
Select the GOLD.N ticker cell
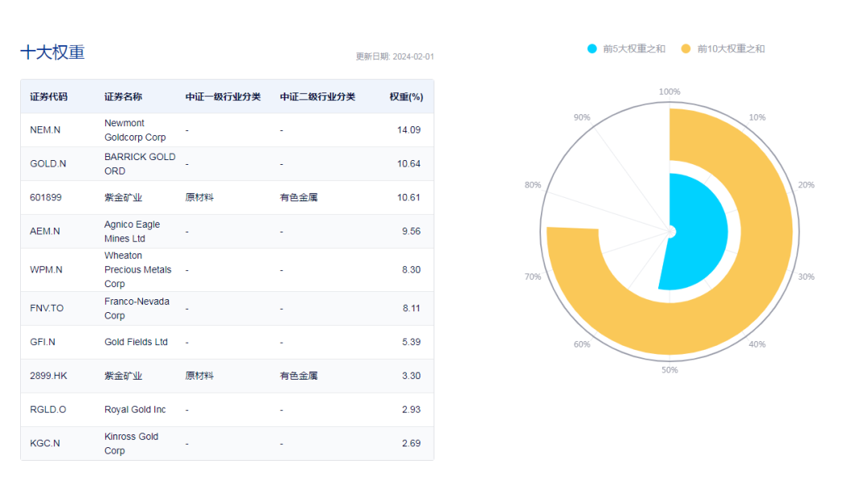point(48,163)
